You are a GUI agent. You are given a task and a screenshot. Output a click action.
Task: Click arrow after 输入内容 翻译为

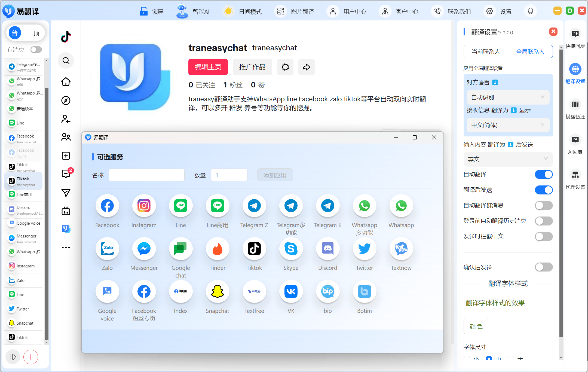pyautogui.click(x=511, y=145)
